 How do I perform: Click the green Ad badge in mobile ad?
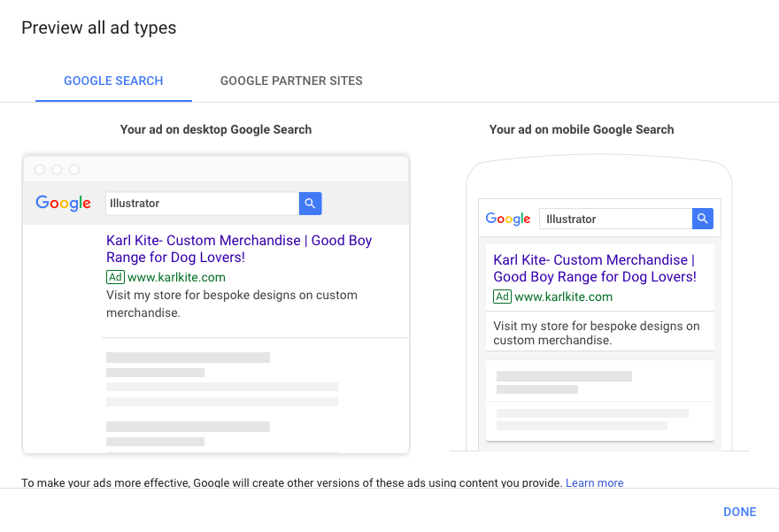tap(502, 297)
